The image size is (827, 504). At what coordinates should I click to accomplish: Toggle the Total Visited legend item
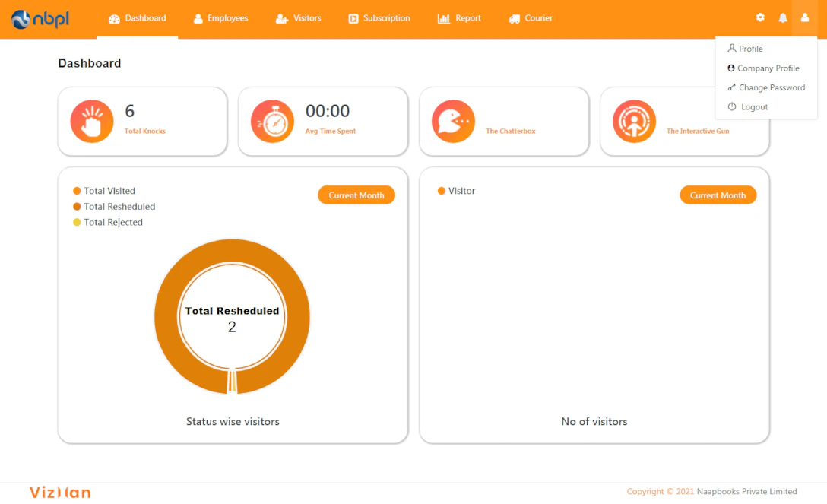click(104, 191)
